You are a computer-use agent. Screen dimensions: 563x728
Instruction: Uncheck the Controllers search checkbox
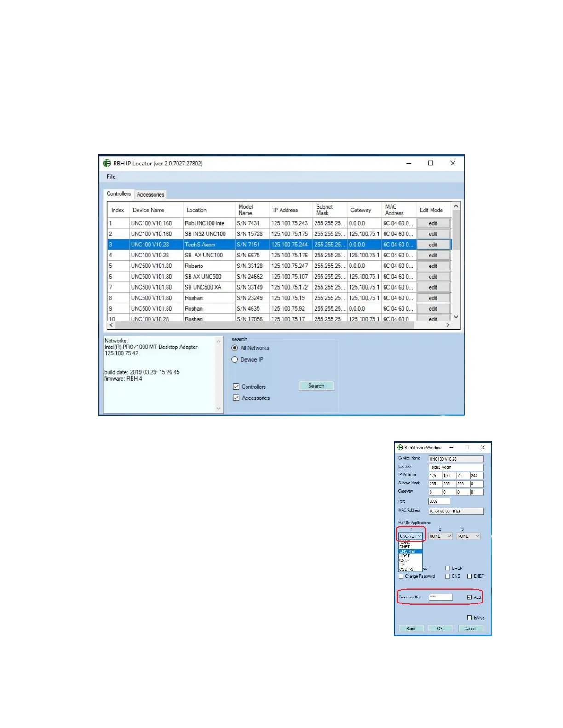coord(236,387)
